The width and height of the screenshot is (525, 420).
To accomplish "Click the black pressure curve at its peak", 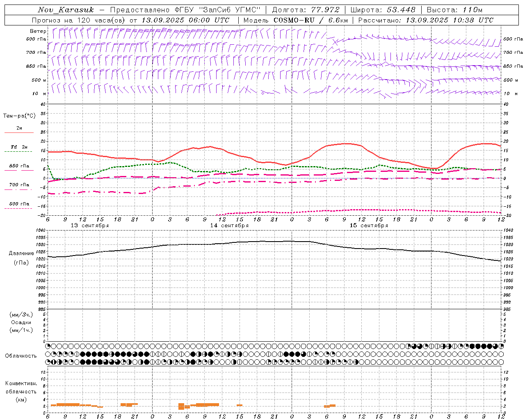I will click(x=292, y=241).
